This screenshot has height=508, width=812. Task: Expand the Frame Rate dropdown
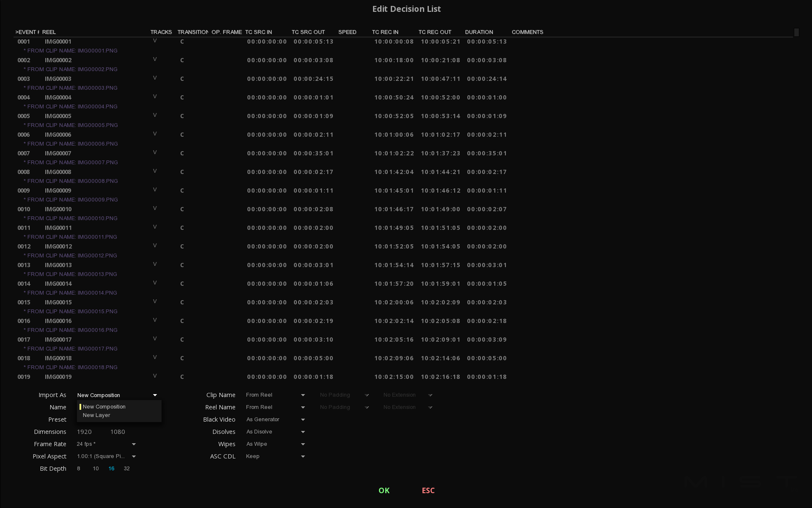tap(134, 444)
